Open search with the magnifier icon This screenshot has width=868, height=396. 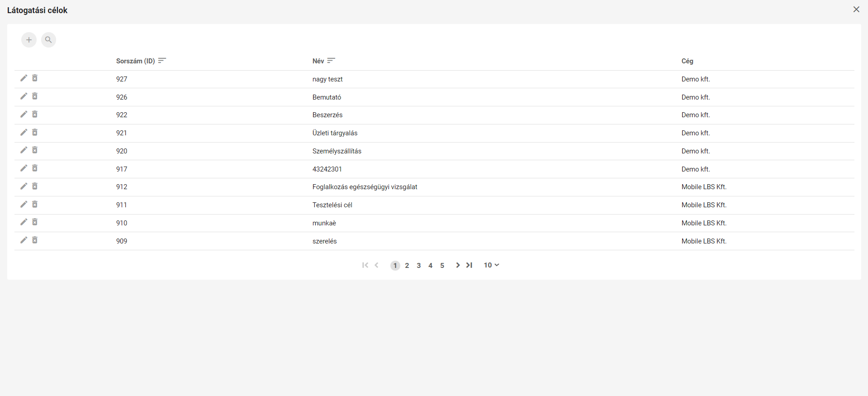pyautogui.click(x=48, y=40)
